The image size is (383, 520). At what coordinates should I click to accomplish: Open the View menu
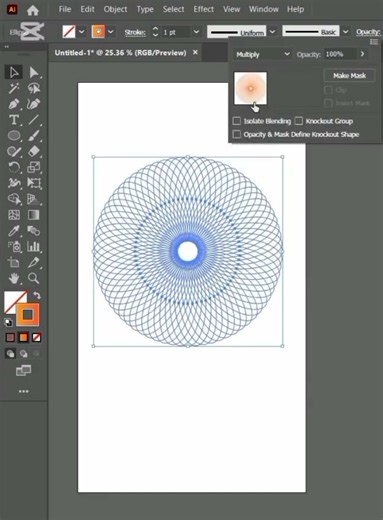pos(232,9)
